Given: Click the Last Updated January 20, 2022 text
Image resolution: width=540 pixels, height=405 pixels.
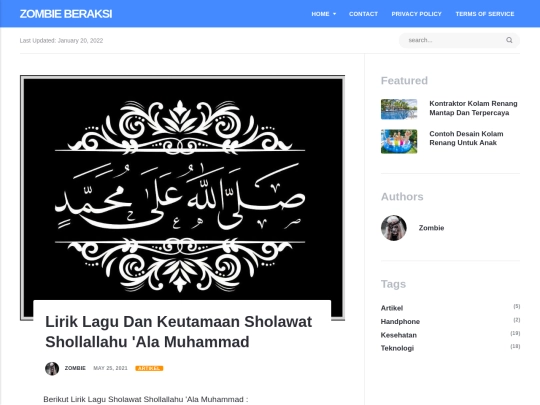Looking at the screenshot, I should coord(61,40).
